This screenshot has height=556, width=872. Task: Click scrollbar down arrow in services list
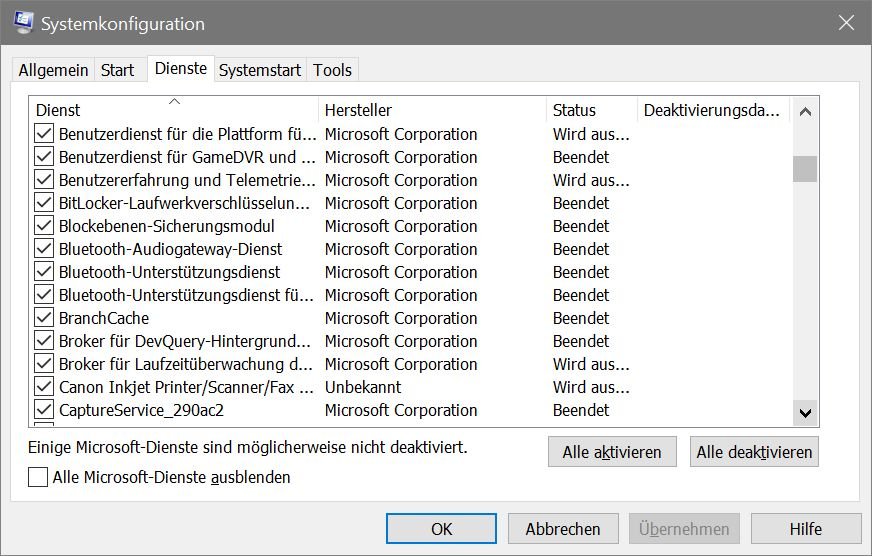point(805,413)
